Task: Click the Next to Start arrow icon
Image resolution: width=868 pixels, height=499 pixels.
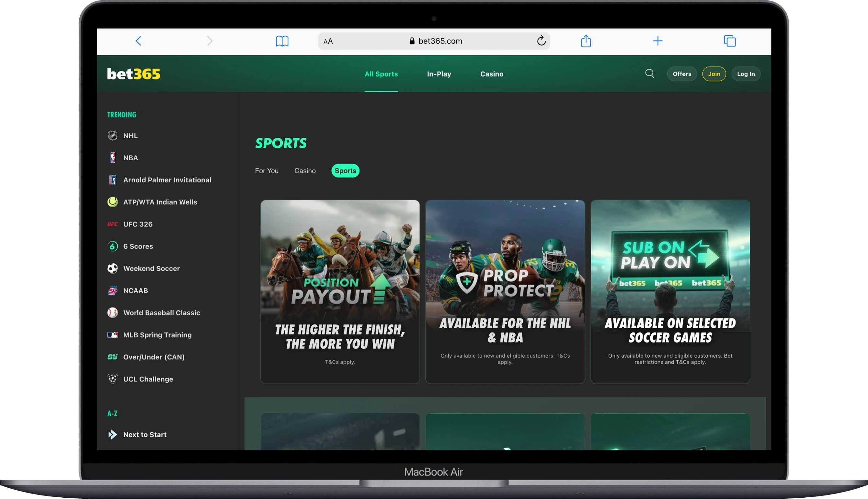Action: (x=112, y=434)
